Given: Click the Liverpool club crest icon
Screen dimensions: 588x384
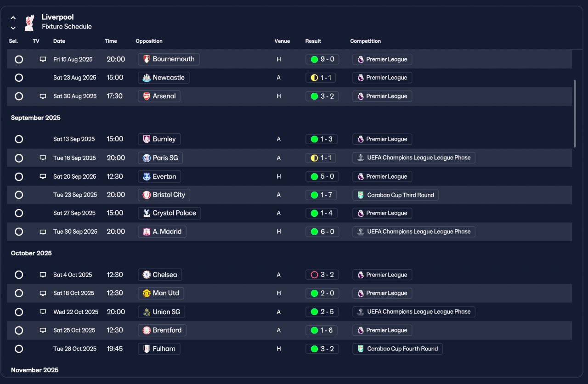Looking at the screenshot, I should 29,22.
